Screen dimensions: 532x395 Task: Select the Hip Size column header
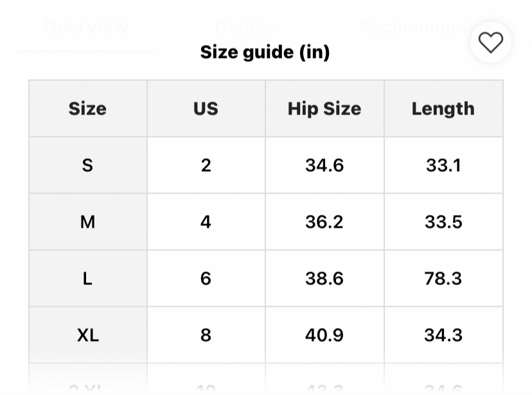(324, 109)
